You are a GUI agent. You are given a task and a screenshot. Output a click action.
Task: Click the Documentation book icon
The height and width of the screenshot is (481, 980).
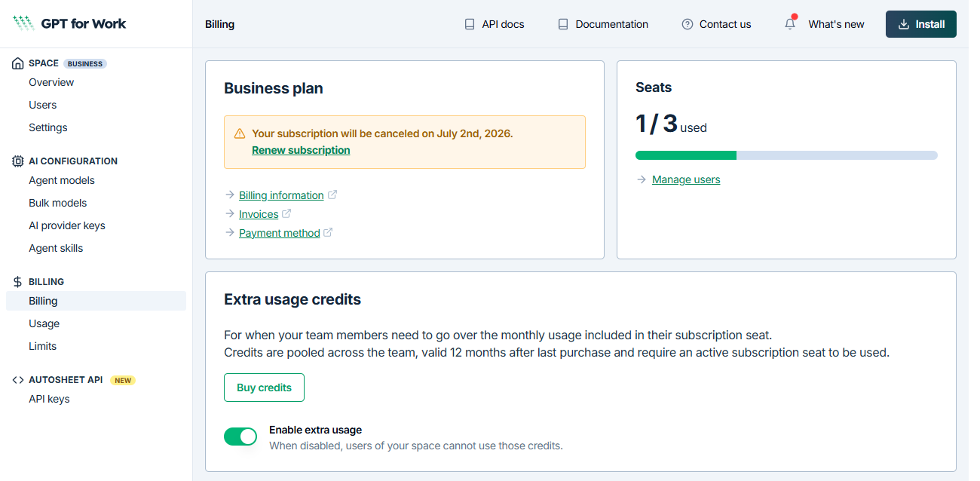point(563,24)
